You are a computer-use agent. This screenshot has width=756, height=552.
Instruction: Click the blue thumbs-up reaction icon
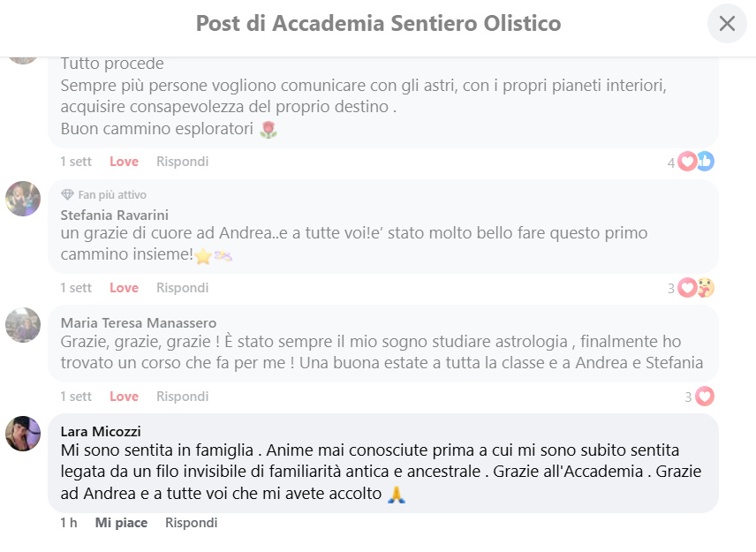(x=706, y=162)
